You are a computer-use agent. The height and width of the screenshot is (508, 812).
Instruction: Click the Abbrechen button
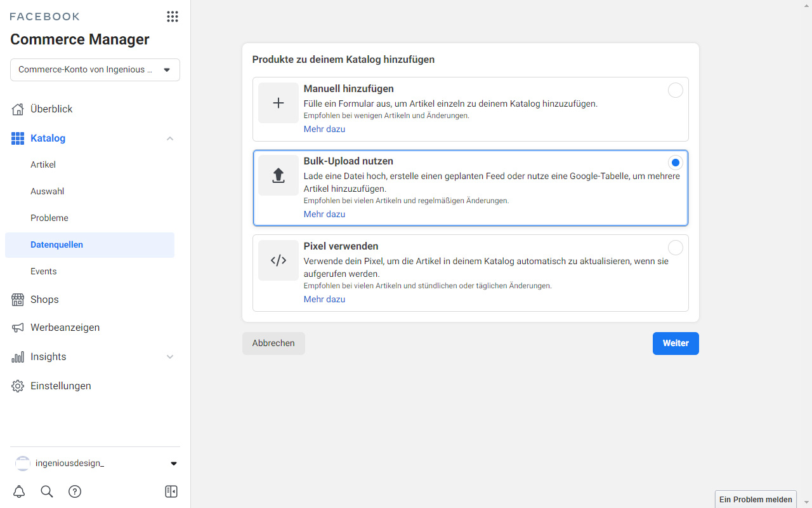pos(273,344)
